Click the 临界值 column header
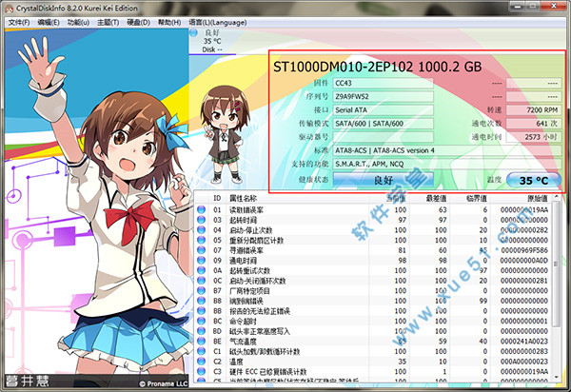The image size is (571, 392). click(x=477, y=198)
